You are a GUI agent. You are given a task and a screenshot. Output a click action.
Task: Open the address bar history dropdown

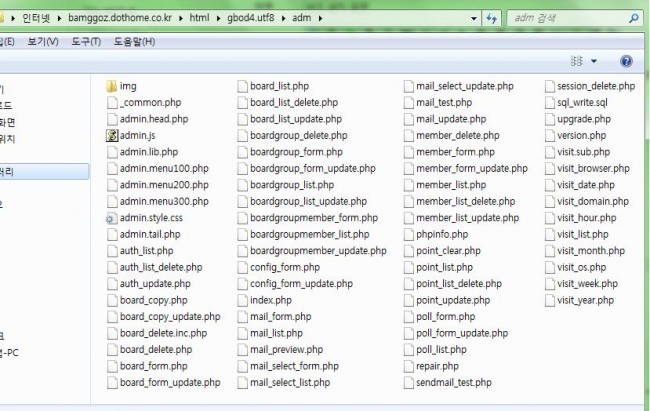click(x=474, y=18)
